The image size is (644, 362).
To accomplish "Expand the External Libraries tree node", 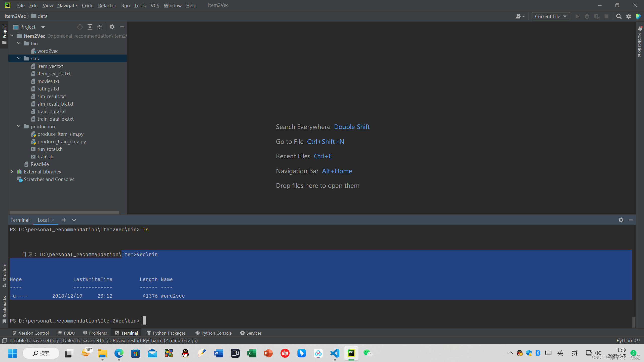I will [x=12, y=171].
